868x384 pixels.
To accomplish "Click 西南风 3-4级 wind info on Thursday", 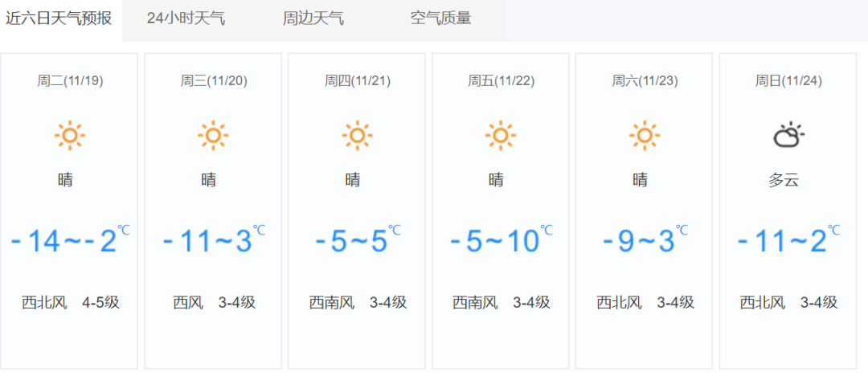I will (x=358, y=303).
